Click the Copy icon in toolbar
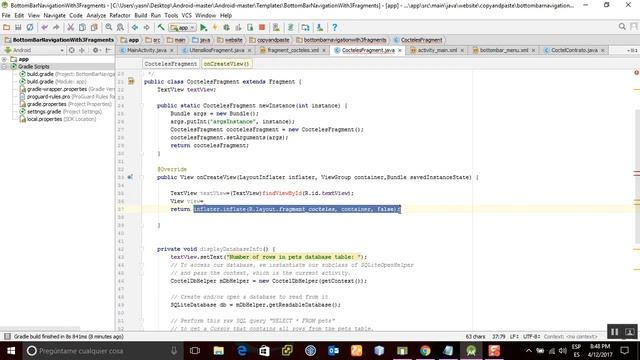This screenshot has height=360, width=640. click(82, 27)
